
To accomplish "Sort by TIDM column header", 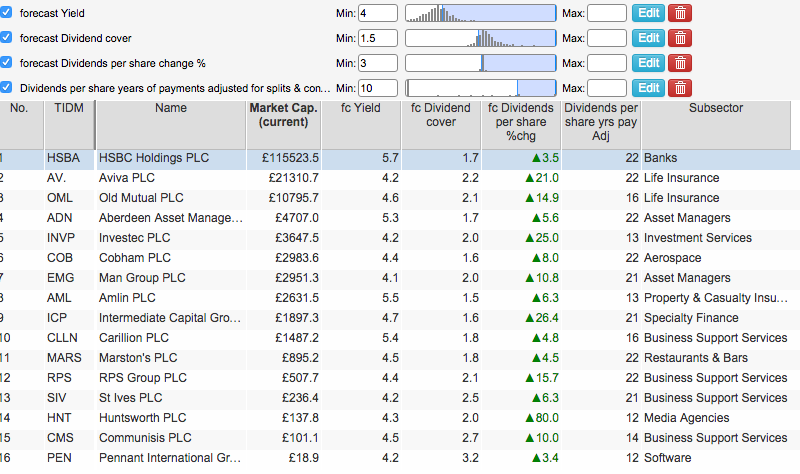I will [x=69, y=124].
